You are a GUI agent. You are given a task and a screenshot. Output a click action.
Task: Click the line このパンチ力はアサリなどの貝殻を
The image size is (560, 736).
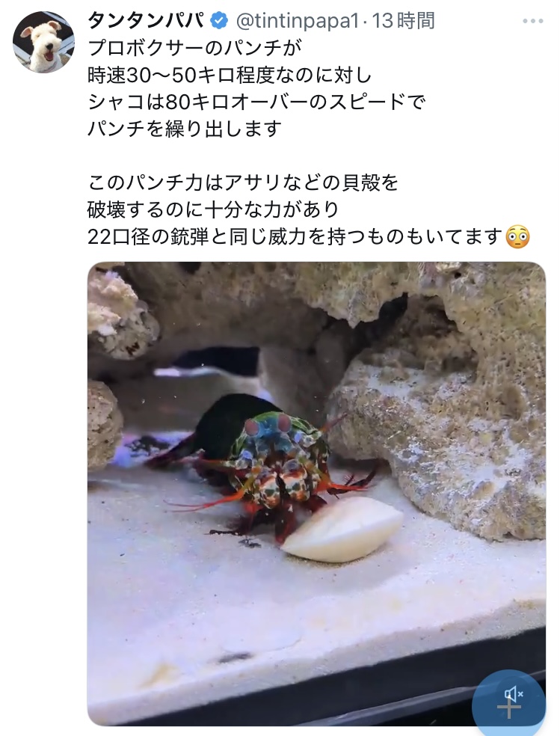tap(242, 183)
